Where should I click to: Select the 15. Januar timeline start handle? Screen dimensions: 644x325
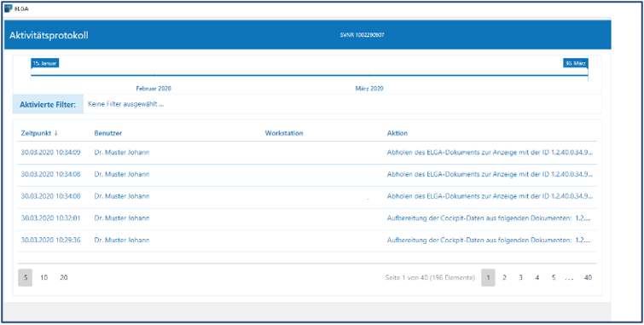coord(44,63)
